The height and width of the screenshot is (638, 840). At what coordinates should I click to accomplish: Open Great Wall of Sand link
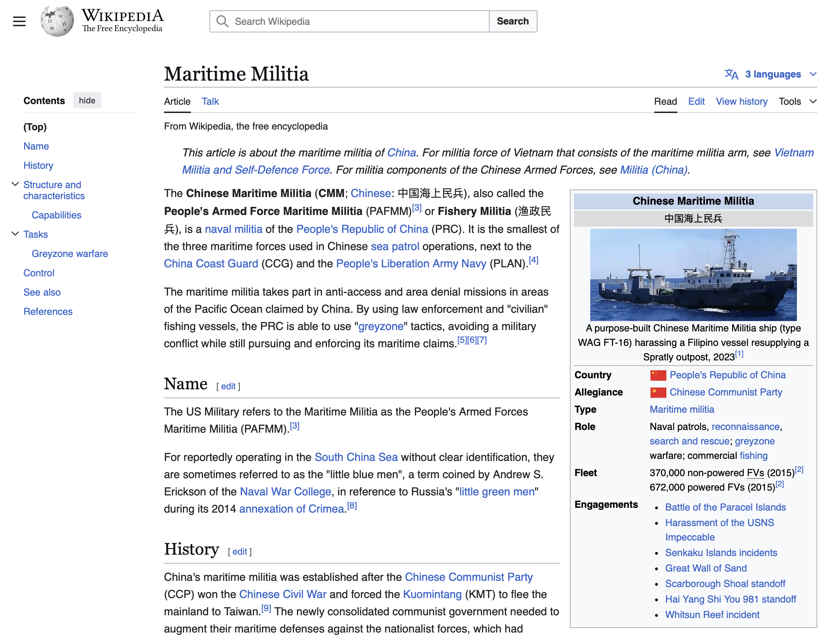point(706,568)
